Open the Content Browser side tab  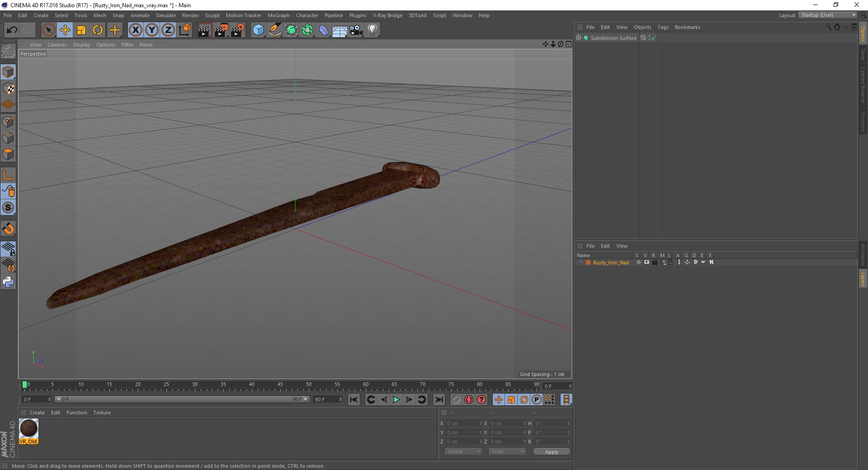tap(863, 85)
